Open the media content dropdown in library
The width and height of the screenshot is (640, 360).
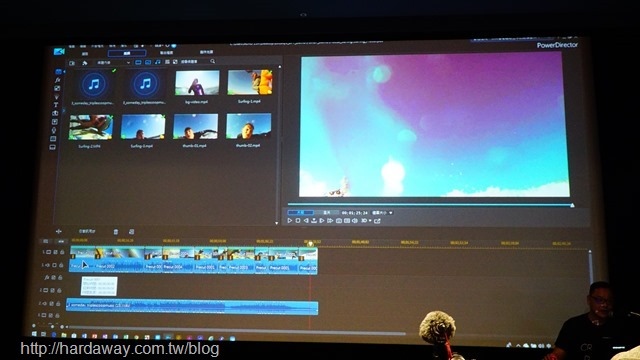click(113, 62)
